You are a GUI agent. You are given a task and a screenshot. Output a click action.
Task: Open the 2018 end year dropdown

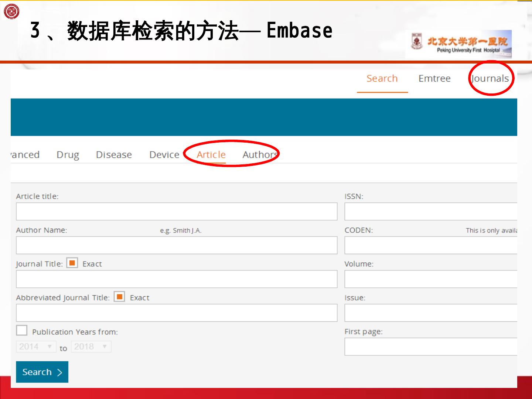91,347
